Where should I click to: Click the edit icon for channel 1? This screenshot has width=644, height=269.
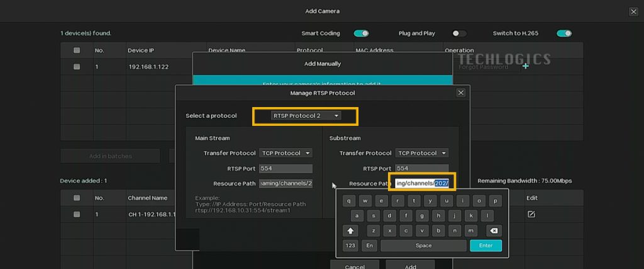[531, 214]
